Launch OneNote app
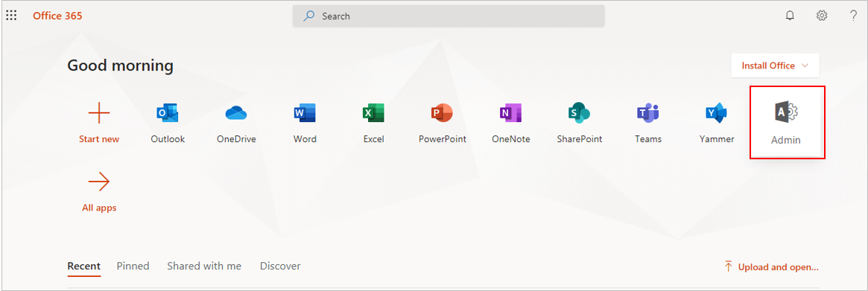 (511, 123)
